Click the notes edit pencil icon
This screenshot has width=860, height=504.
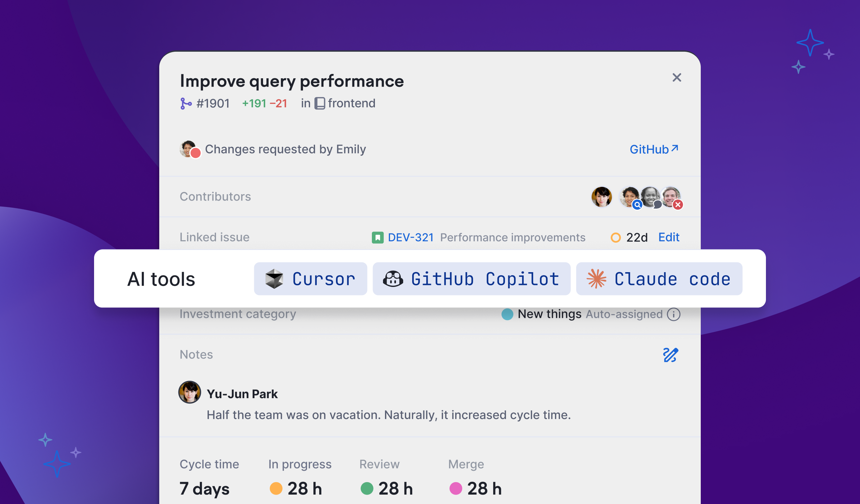tap(670, 355)
